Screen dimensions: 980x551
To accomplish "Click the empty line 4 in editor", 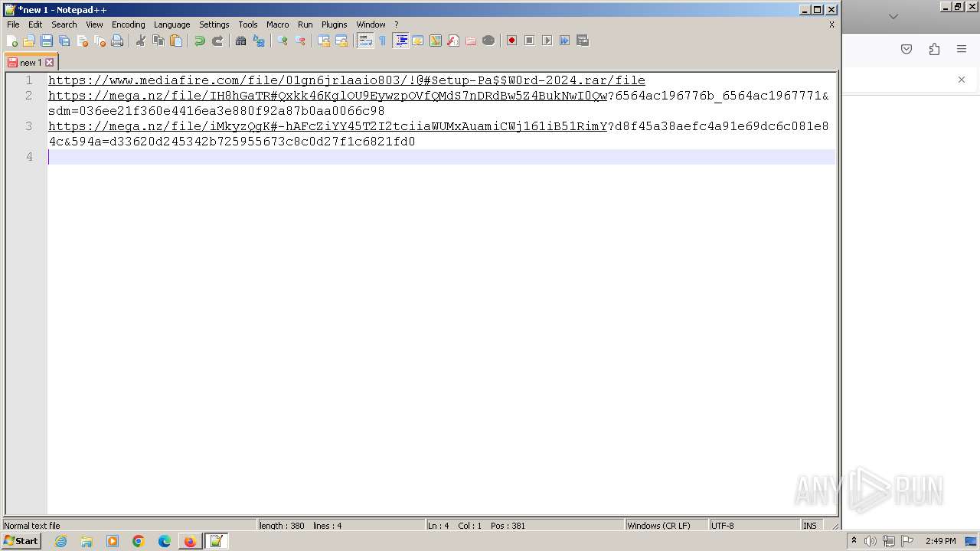I will tap(441, 157).
